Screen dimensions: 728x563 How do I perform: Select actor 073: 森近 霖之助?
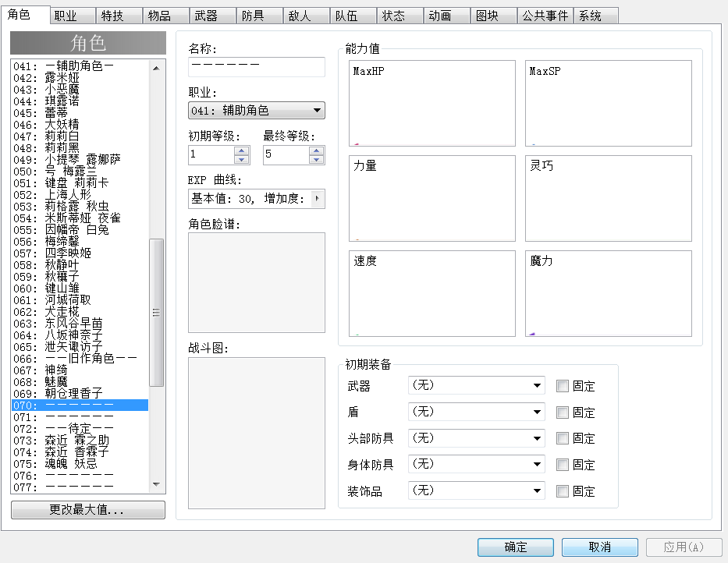click(80, 441)
